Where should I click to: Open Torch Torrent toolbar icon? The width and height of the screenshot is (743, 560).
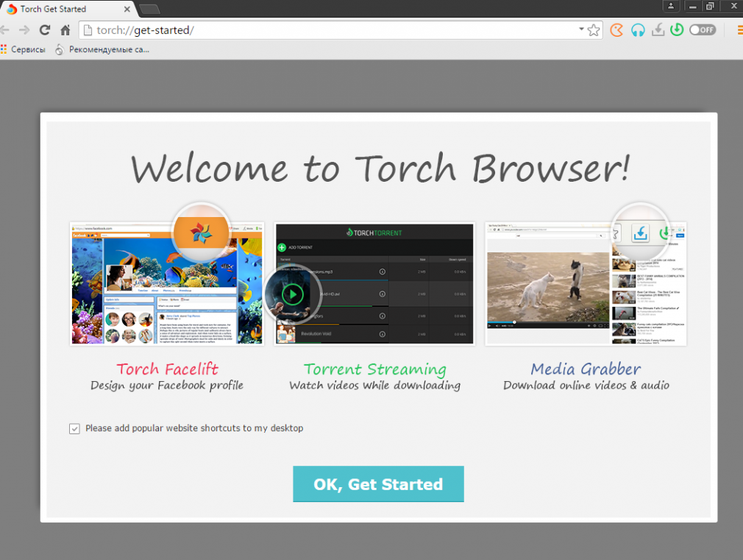pyautogui.click(x=677, y=30)
